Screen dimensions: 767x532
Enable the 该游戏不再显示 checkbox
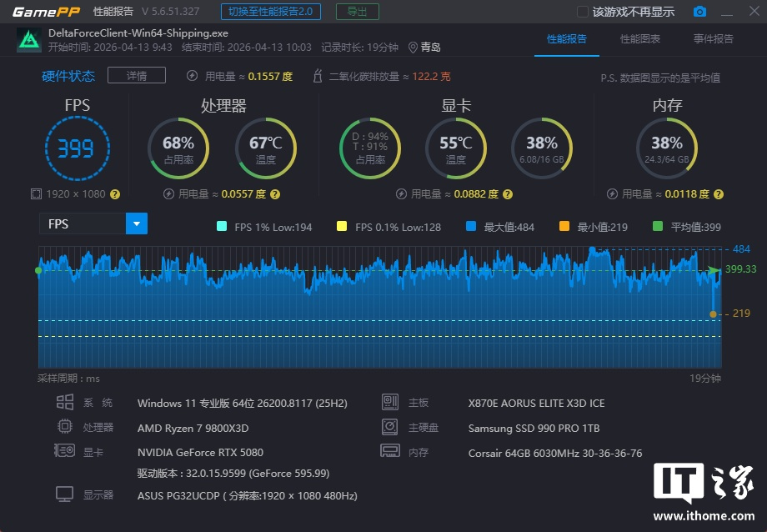583,12
